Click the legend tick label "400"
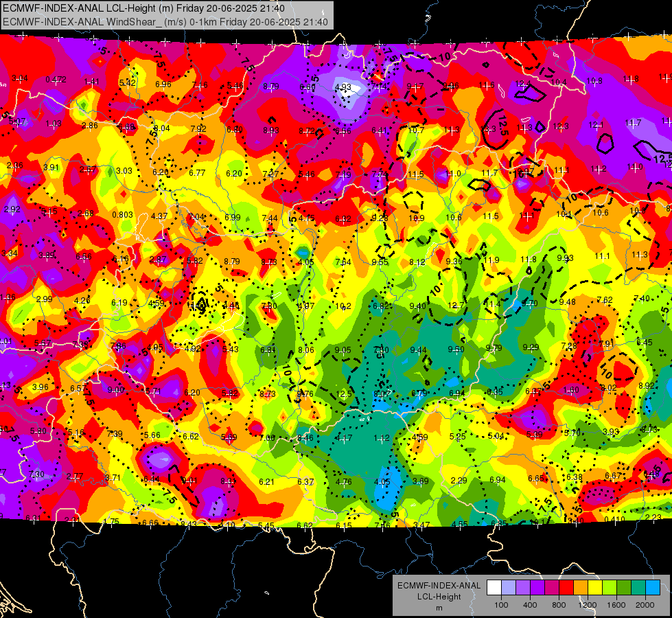 coord(530,605)
